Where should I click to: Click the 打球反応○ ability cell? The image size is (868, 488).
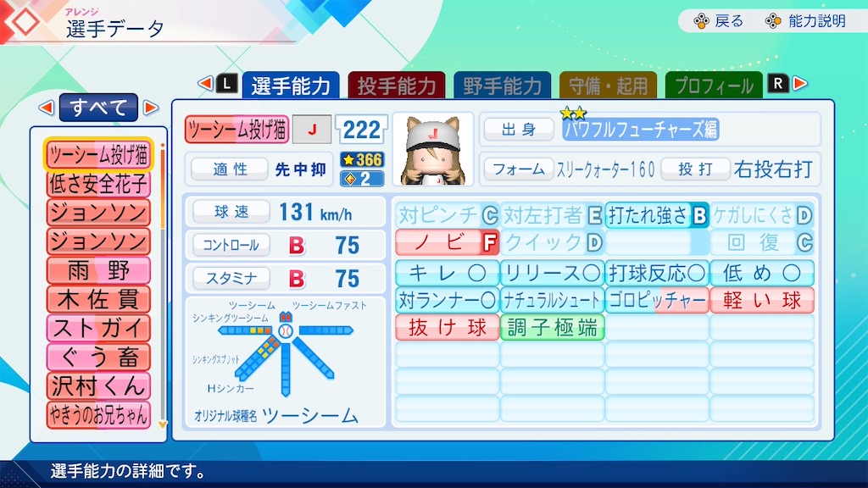pos(657,272)
